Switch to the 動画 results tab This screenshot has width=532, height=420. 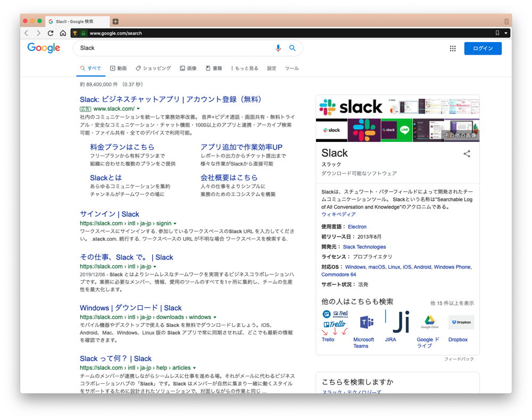[119, 68]
